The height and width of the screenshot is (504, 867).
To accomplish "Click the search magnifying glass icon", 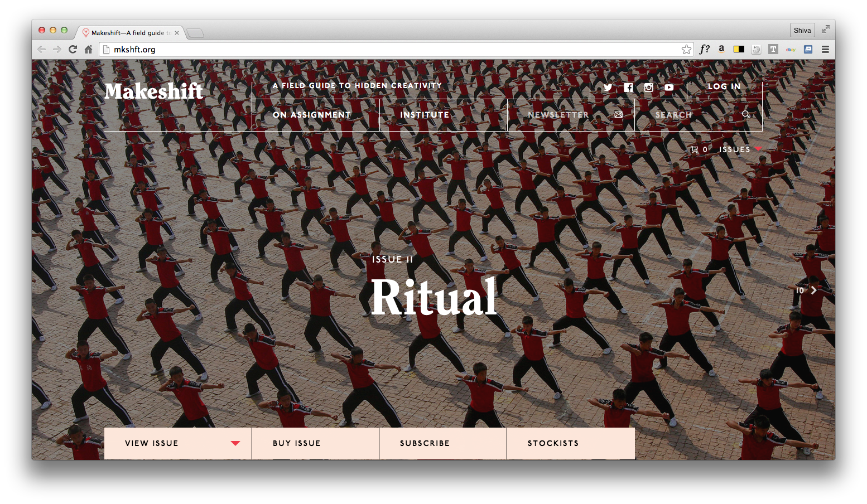I will pyautogui.click(x=746, y=114).
